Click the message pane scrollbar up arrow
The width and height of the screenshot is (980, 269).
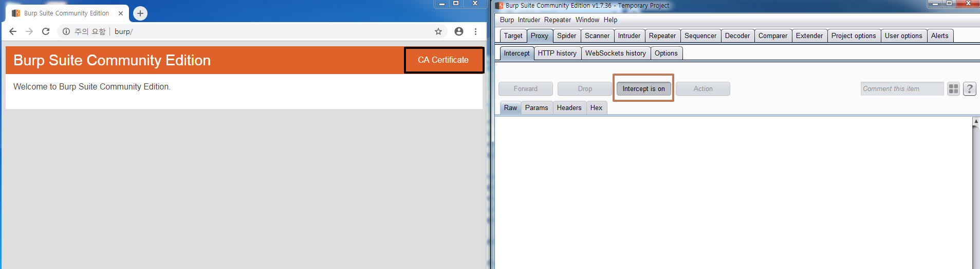pyautogui.click(x=976, y=121)
